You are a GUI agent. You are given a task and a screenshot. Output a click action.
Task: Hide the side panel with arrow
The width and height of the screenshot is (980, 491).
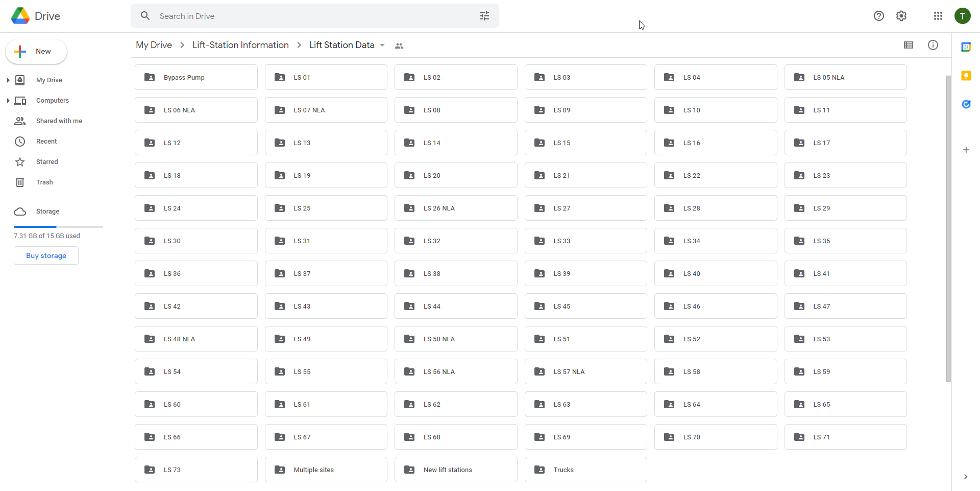click(x=965, y=477)
